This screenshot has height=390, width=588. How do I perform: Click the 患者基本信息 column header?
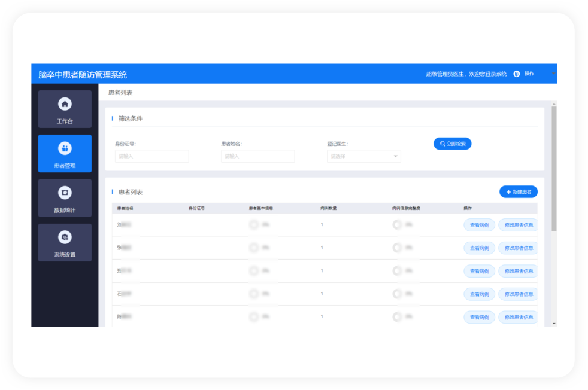(x=261, y=208)
